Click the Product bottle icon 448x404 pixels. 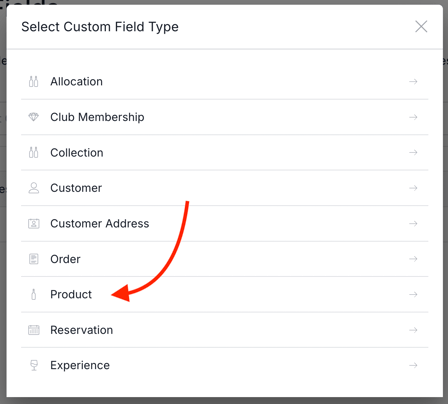coord(33,294)
